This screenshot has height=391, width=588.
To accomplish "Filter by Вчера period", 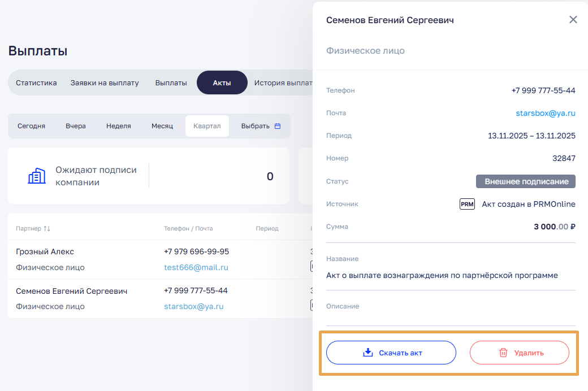I will tap(76, 126).
